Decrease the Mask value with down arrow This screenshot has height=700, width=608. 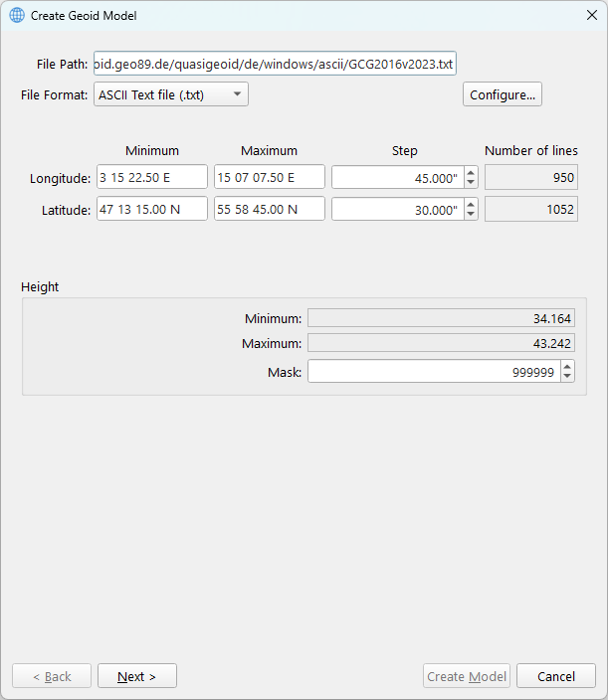[567, 376]
